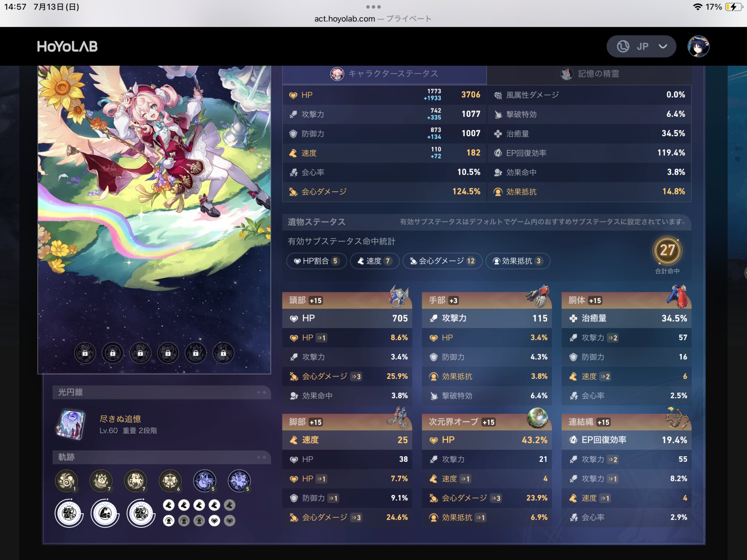Screen dimensions: 747x560
Task: Tap the Wi-Fi status icon
Action: 697,7
